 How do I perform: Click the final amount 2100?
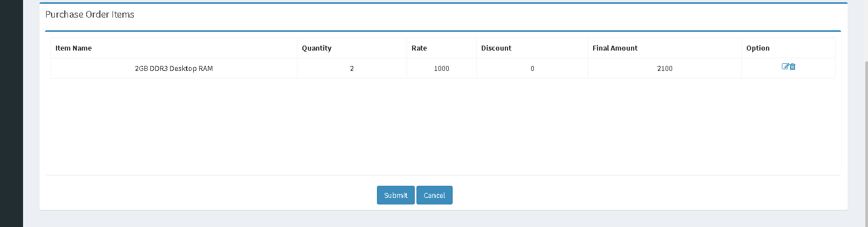tap(664, 68)
